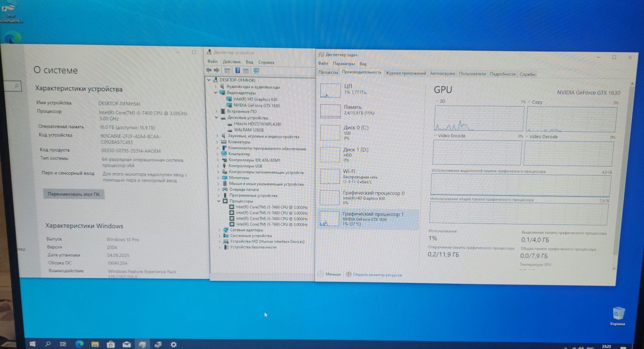Expand the Контроллеры USB category
Image resolution: width=644 pixels, height=349 pixels.
217,166
